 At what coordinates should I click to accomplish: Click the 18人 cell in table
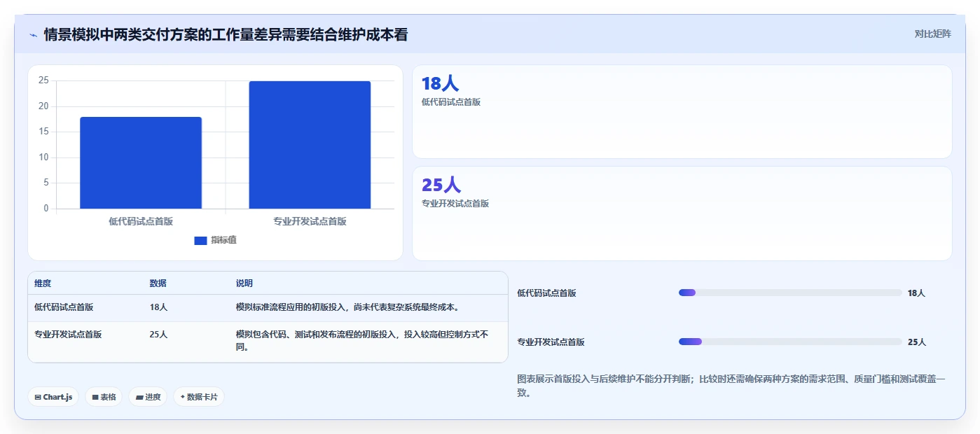[158, 307]
